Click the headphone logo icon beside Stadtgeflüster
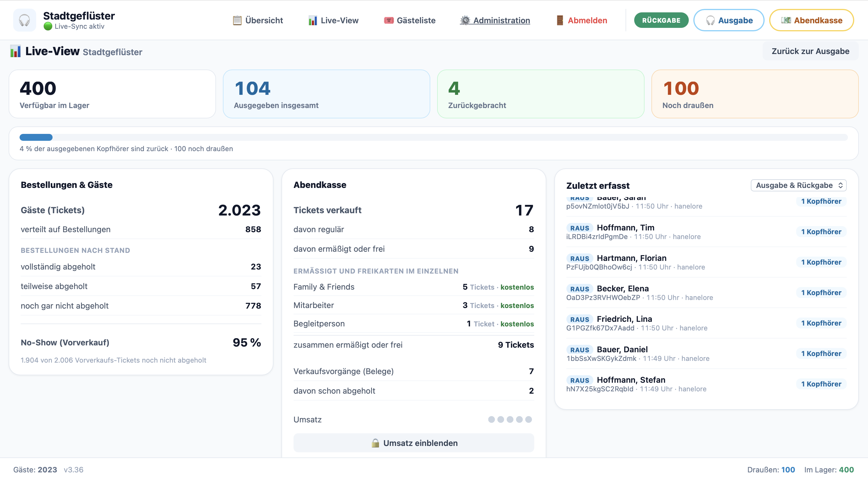Viewport: 868px width, 481px height. (x=25, y=20)
